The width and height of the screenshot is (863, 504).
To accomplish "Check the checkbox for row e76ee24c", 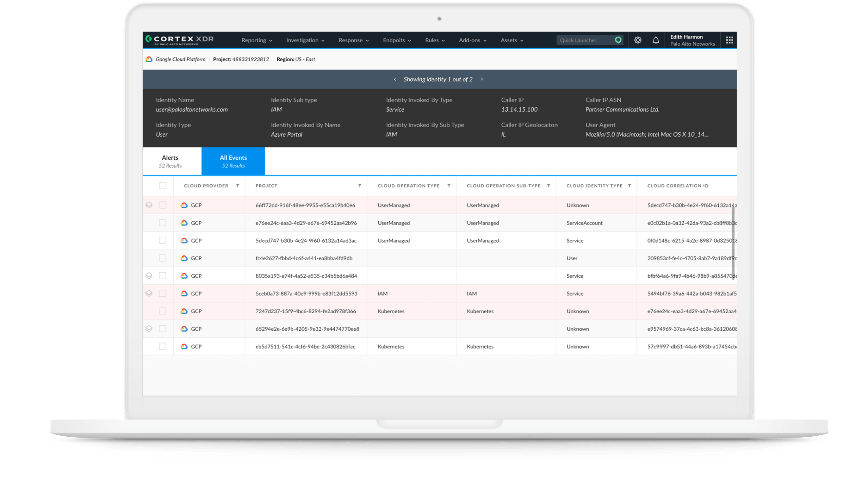I will (x=163, y=223).
